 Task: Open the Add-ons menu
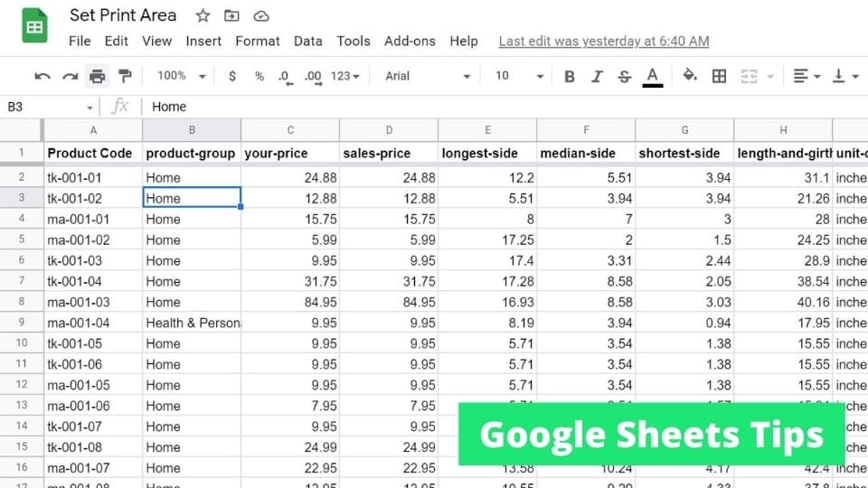[x=410, y=41]
